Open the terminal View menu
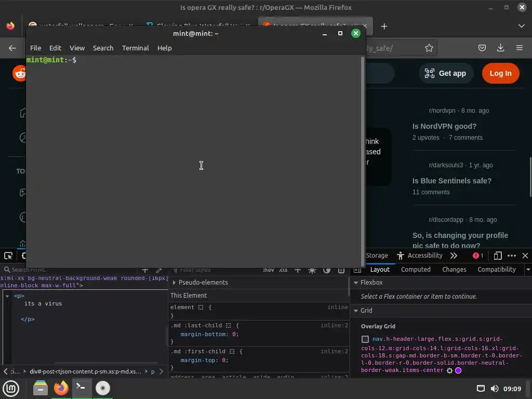Screen dimensions: 532x399 [77, 48]
